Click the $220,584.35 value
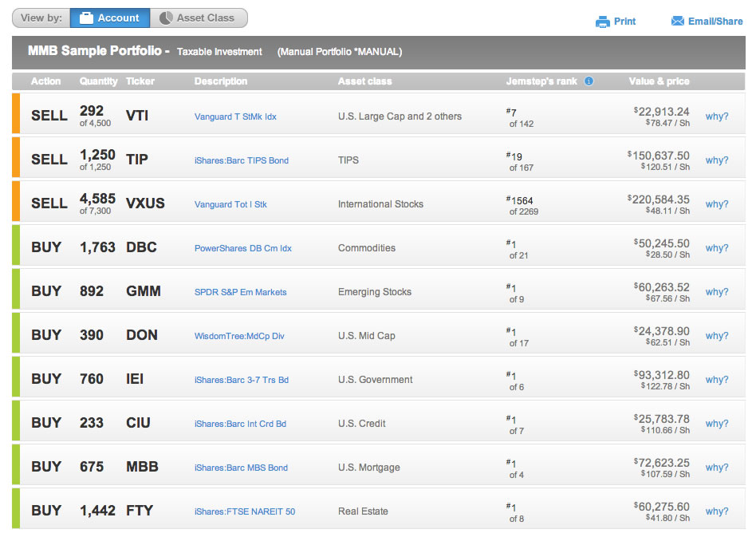Screen dimensions: 756x537 [x=659, y=199]
